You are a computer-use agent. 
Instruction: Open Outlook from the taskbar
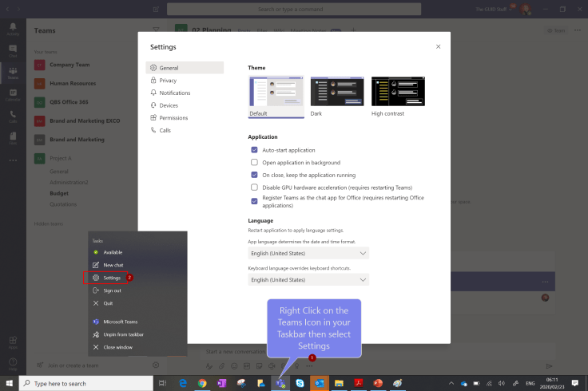tap(319, 383)
